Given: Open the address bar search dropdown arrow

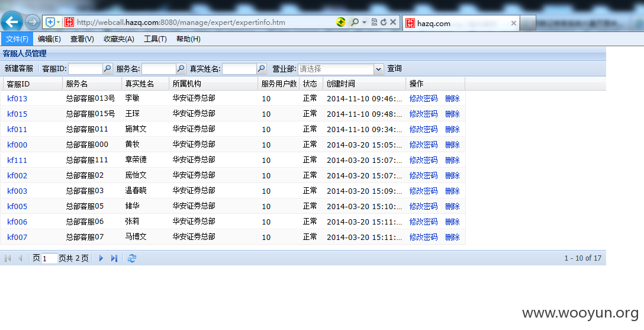Looking at the screenshot, I should coord(364,22).
